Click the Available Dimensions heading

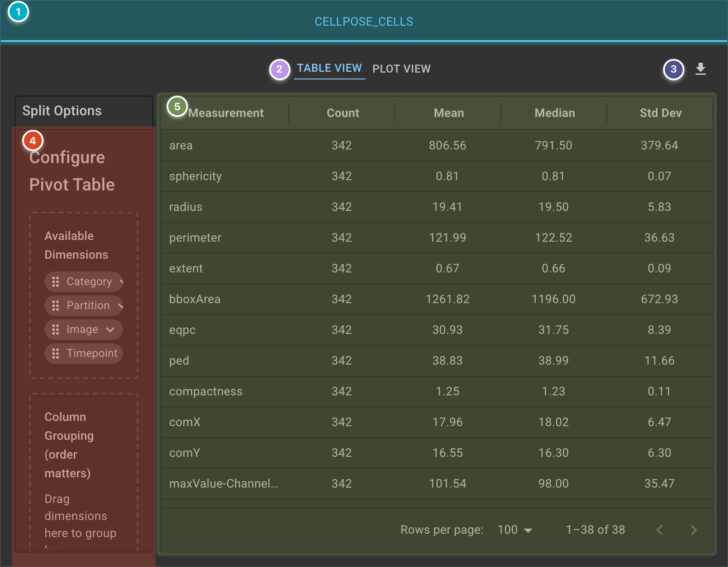coord(76,246)
